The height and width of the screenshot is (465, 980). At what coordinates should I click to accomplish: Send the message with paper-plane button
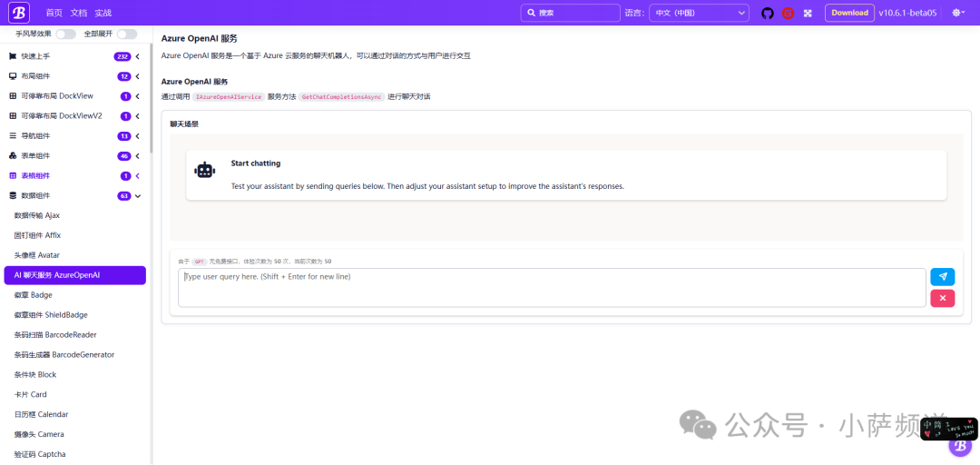943,277
